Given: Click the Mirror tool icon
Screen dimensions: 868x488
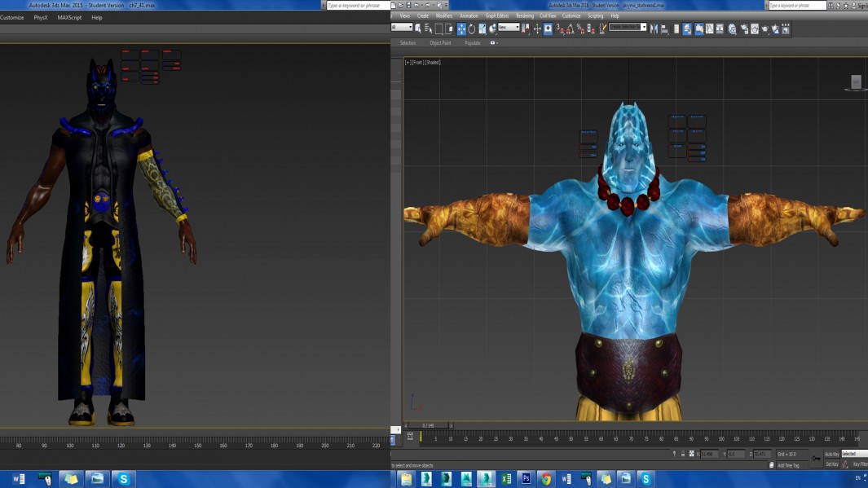Looking at the screenshot, I should (654, 29).
